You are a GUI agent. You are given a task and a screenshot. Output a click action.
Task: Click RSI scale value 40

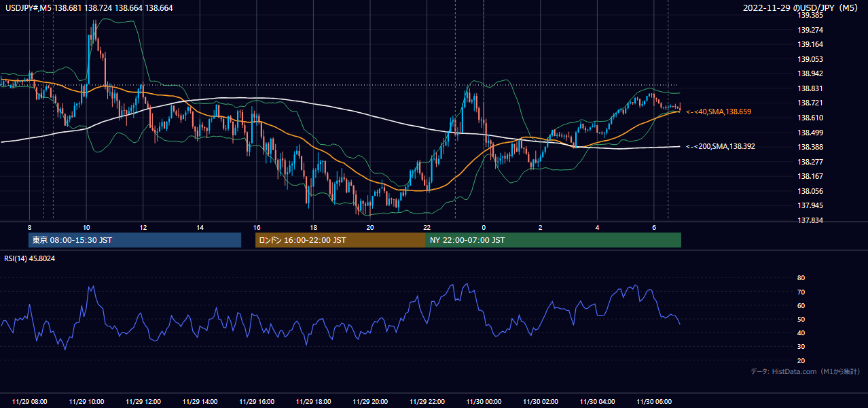click(801, 333)
